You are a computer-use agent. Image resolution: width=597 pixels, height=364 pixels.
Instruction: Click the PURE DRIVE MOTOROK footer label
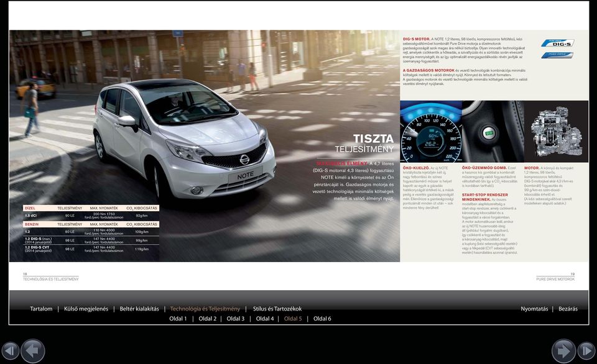pos(555,279)
